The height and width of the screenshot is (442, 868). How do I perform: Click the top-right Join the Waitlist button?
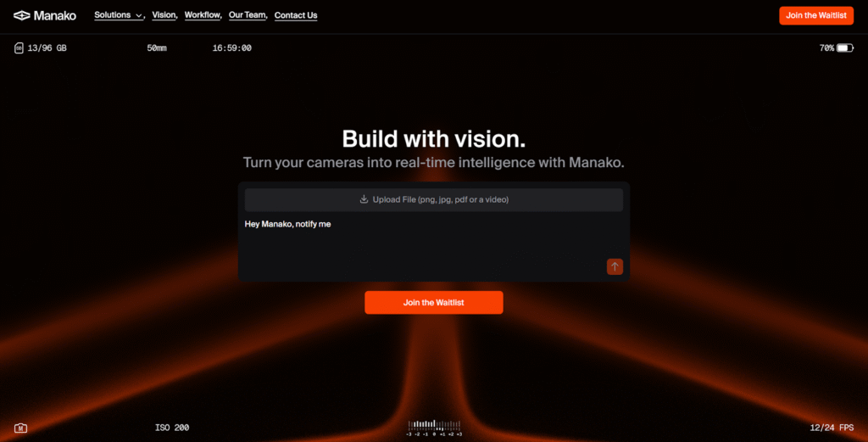[816, 15]
